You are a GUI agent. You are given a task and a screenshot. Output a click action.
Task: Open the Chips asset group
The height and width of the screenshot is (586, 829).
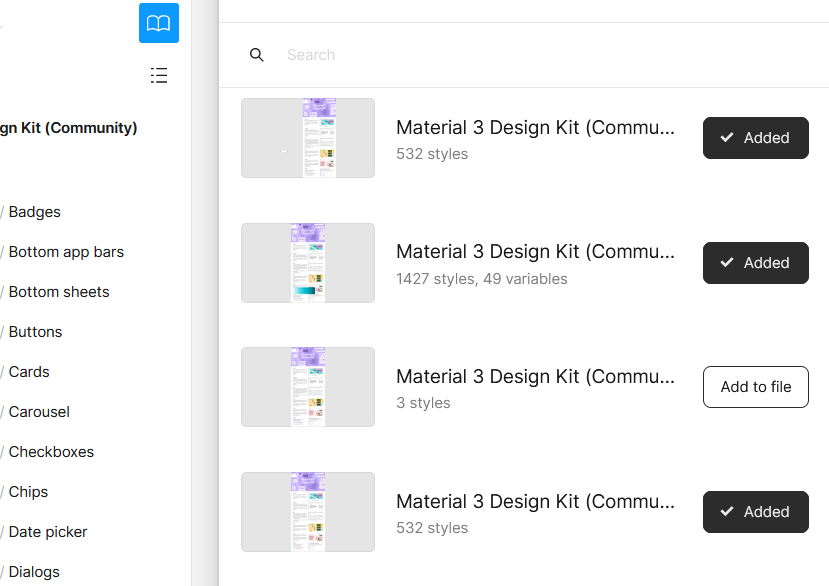28,492
